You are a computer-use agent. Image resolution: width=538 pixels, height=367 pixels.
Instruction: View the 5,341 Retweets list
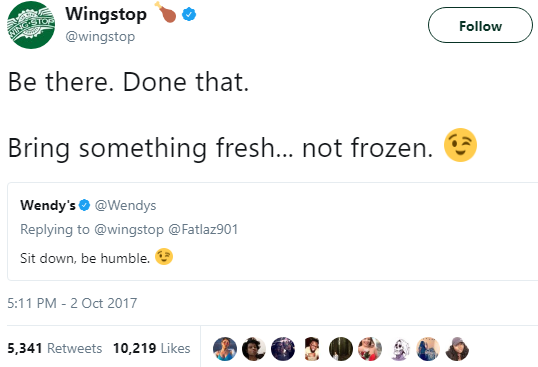[x=55, y=348]
